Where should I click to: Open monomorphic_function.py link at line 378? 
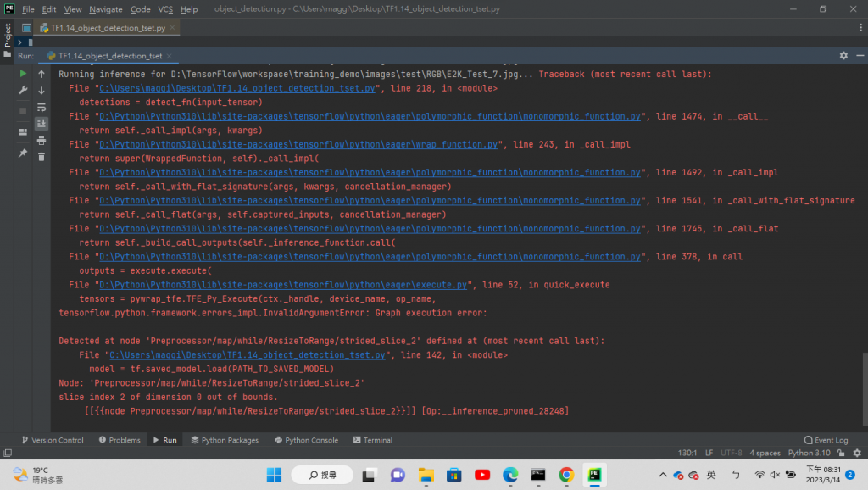pos(370,257)
